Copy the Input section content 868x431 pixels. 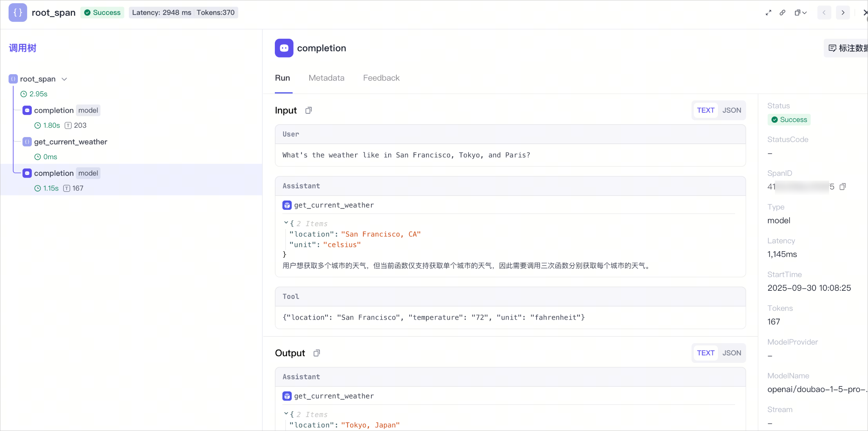tap(309, 111)
